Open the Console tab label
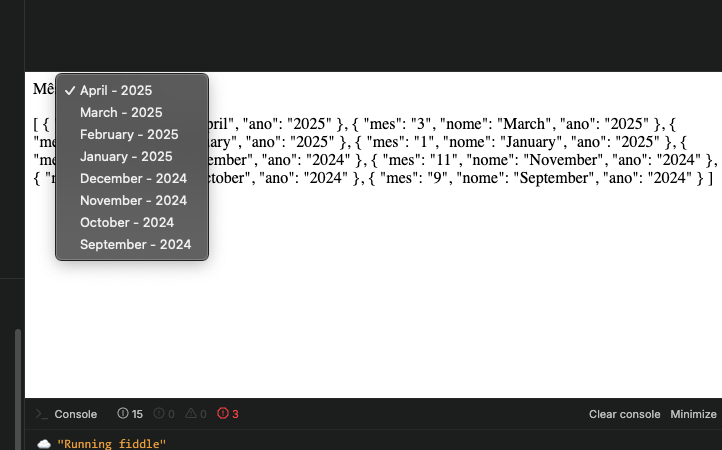Viewport: 722px width, 450px height. pos(75,414)
